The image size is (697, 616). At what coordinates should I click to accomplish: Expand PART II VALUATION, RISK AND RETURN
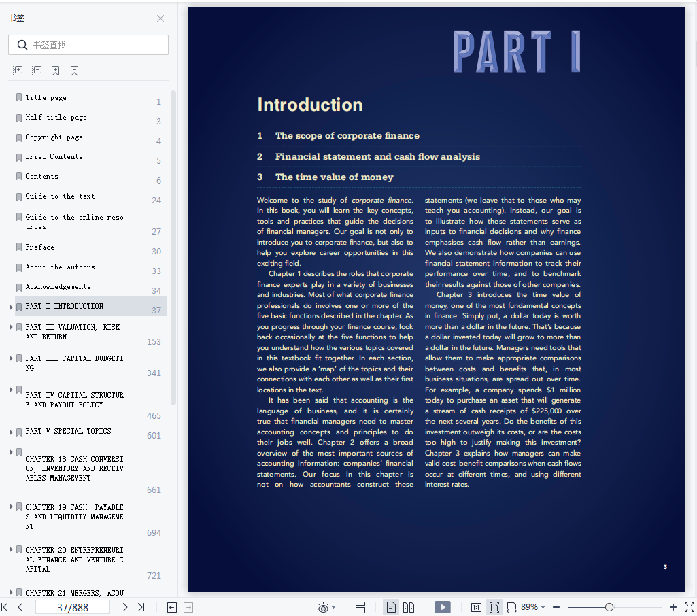11,326
